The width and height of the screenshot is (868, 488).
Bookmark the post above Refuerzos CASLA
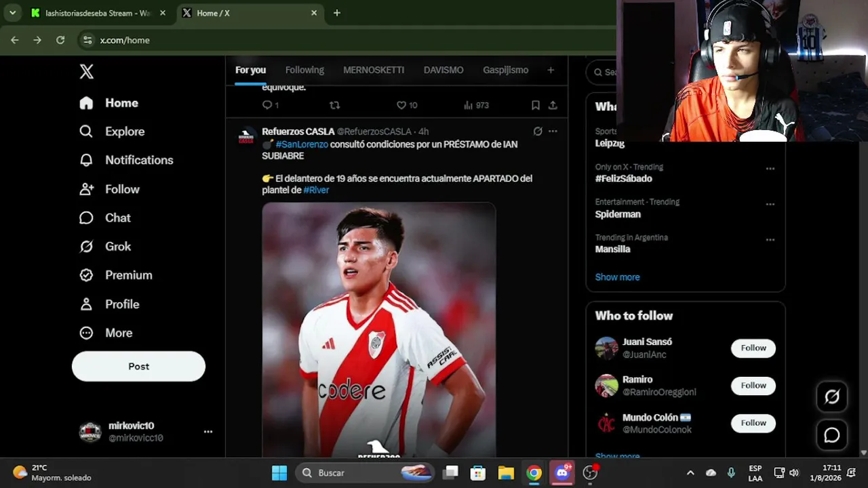[536, 105]
